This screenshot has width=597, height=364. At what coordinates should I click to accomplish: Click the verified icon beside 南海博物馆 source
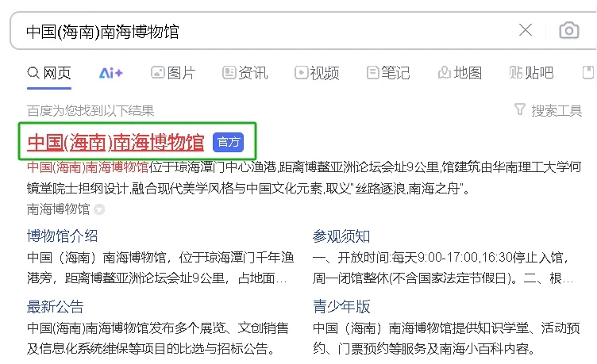[99, 209]
